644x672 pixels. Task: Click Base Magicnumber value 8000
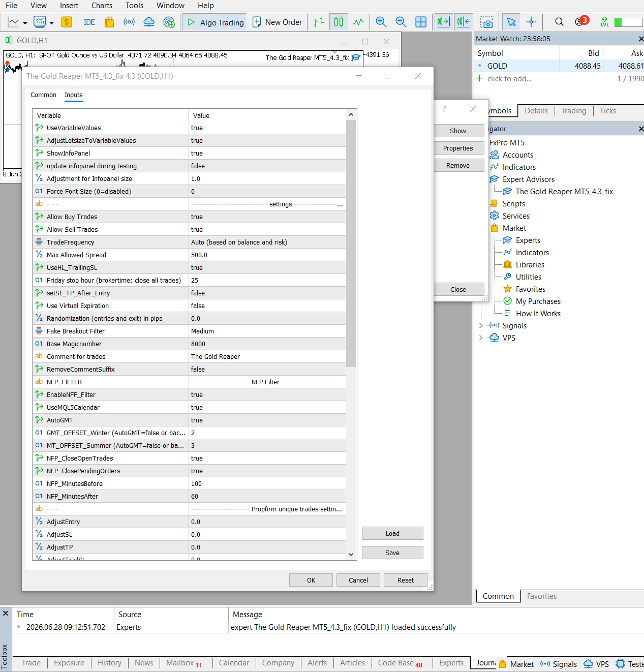[x=267, y=344]
